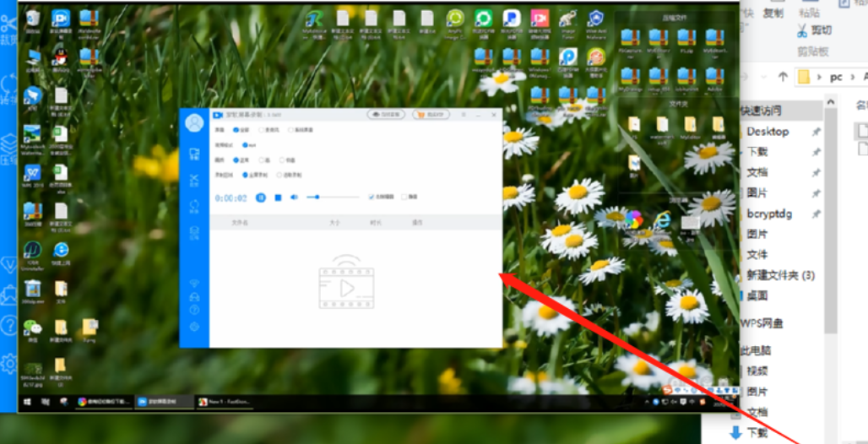Screen dimensions: 868x444
Task: Click the Explorer up-directory arrow
Action: [x=783, y=77]
